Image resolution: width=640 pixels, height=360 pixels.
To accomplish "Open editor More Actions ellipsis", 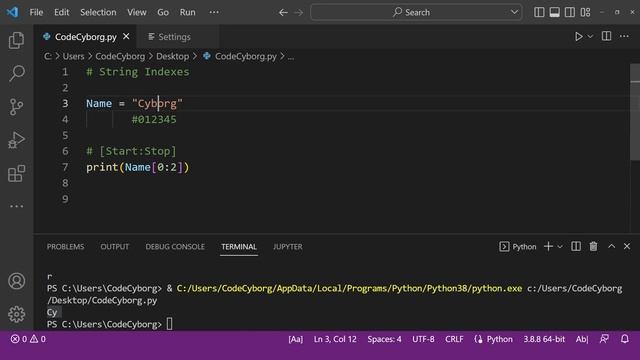I will coord(624,36).
